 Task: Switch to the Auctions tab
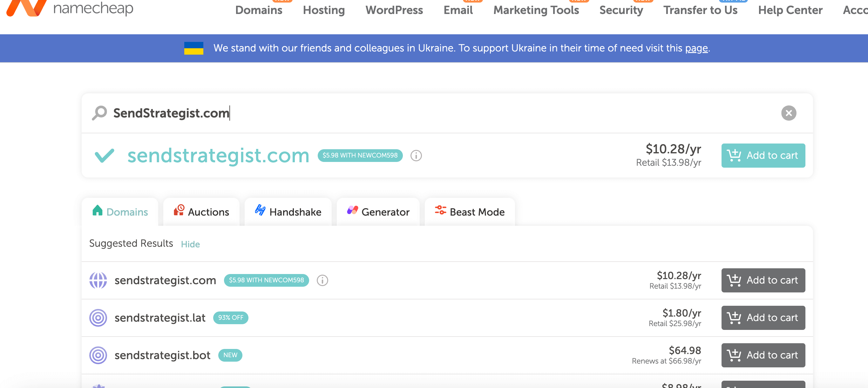click(201, 212)
